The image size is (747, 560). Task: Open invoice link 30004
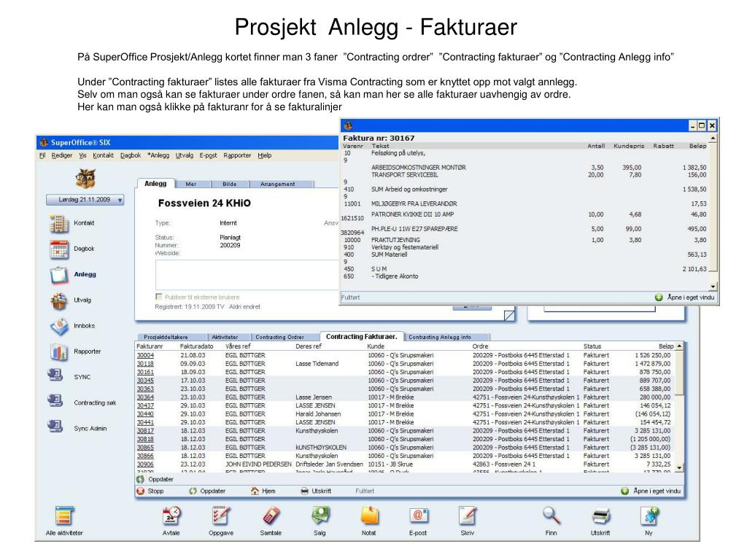(145, 356)
